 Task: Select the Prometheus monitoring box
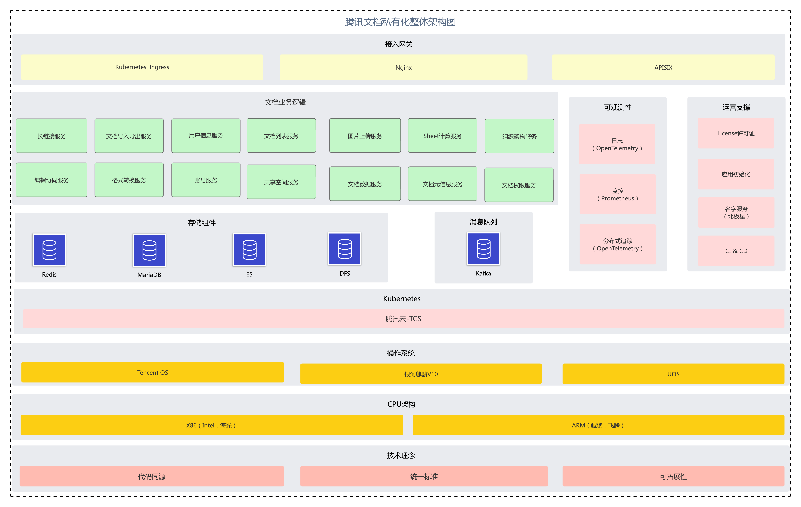click(x=617, y=194)
